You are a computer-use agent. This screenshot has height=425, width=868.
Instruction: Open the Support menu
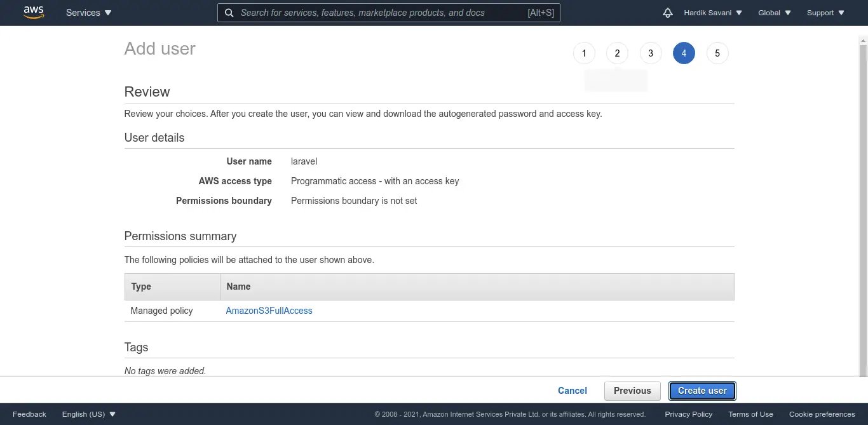click(825, 13)
